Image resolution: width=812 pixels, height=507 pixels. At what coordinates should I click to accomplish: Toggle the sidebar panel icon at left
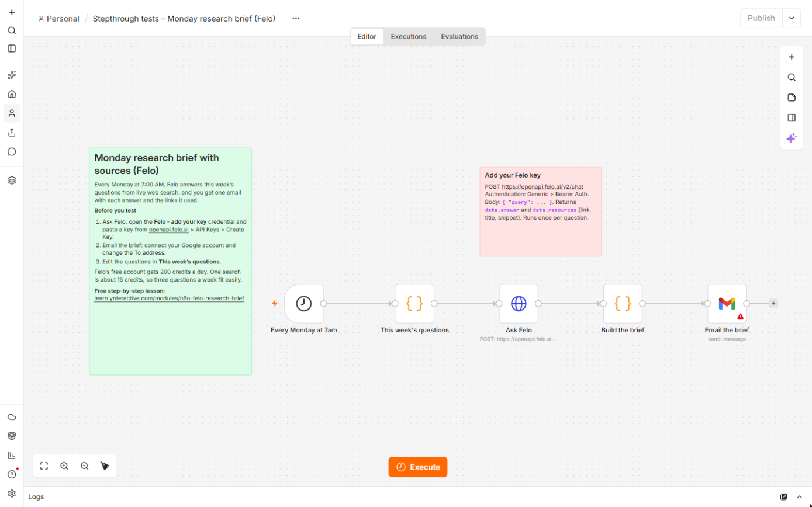click(12, 48)
